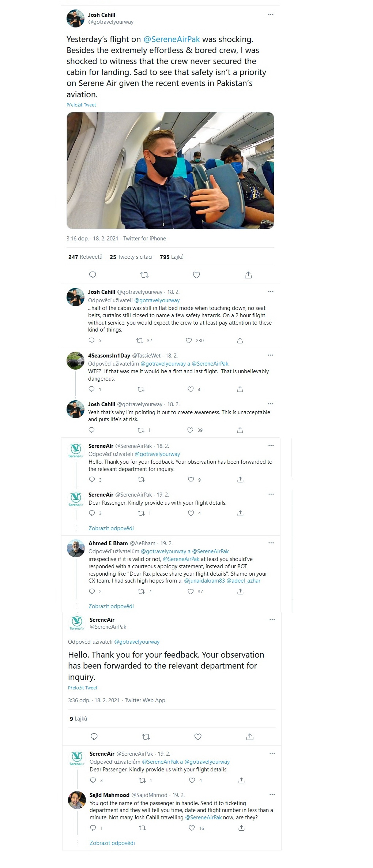The height and width of the screenshot is (868, 373).
Task: Show replies under Sajid Mahmood's tweet
Action: (112, 843)
